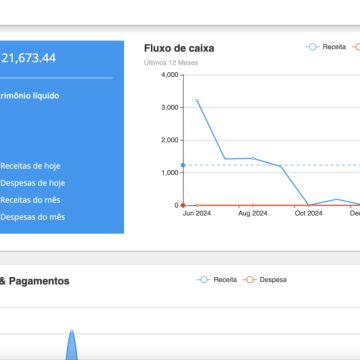Click the red marker at zero on y-axis
The image size is (360, 360).
point(183,205)
